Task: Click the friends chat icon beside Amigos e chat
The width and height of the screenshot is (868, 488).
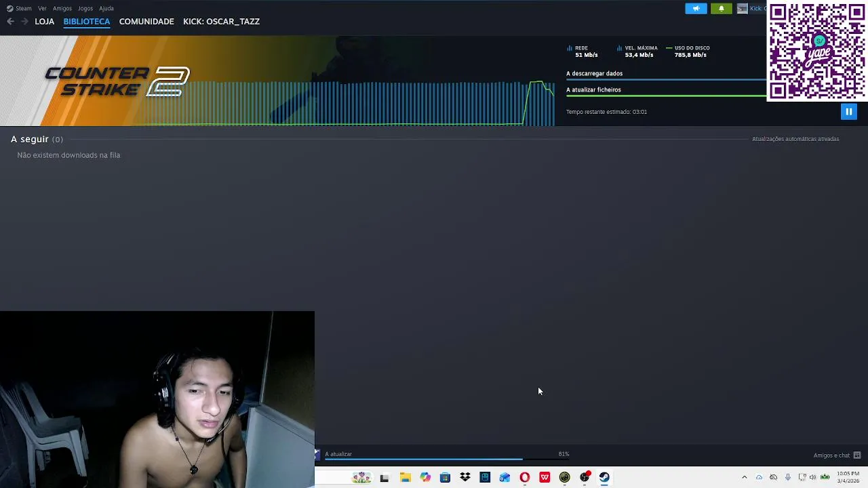Action: click(x=857, y=455)
